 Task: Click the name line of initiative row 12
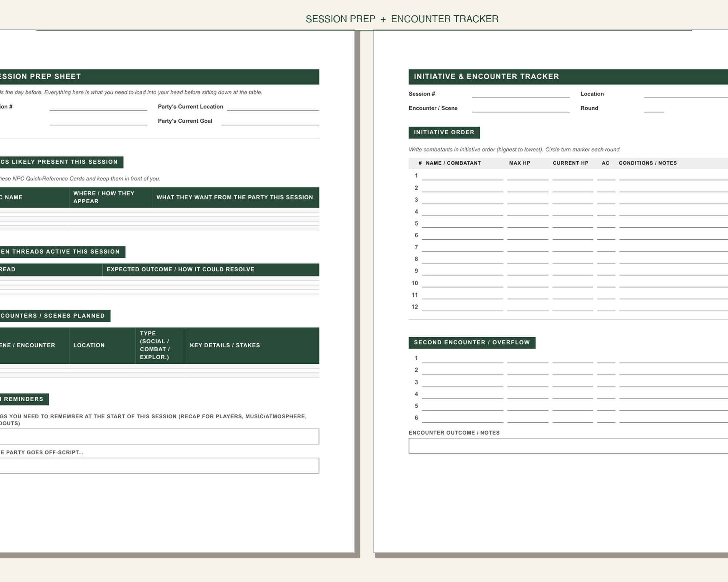coord(463,307)
